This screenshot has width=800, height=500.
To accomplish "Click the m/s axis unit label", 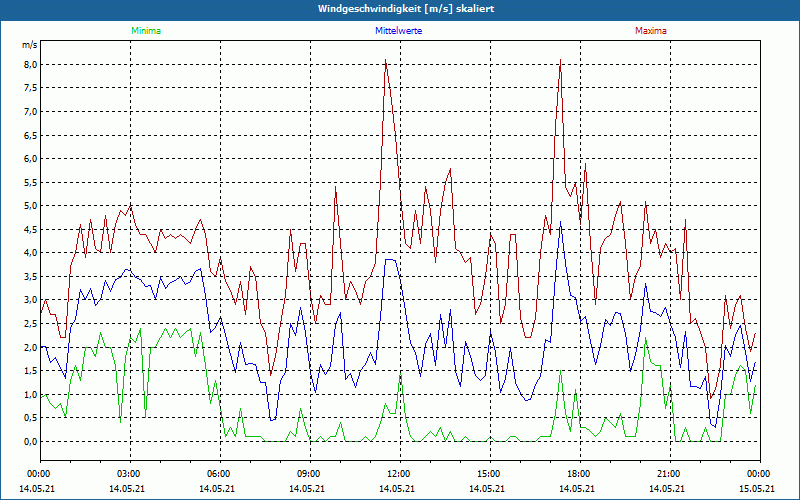I will coord(30,45).
